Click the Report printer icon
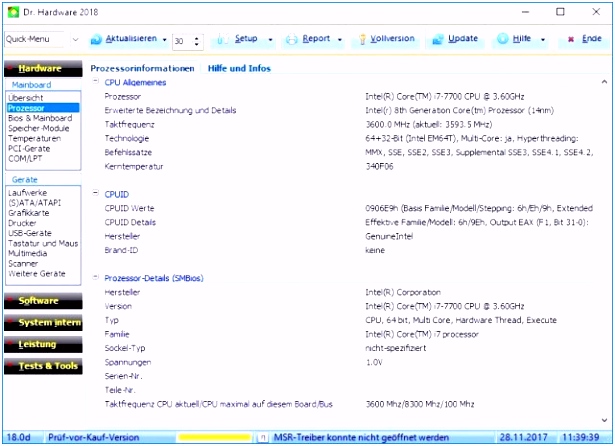The image size is (615, 446). pyautogui.click(x=292, y=40)
